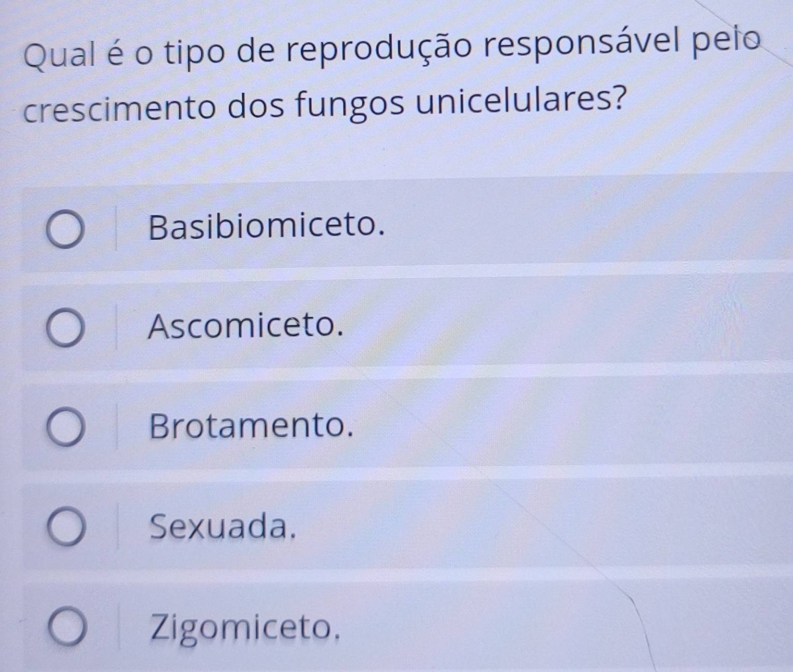Image resolution: width=793 pixels, height=672 pixels.
Task: Click empty area of Sexuada option row
Action: pyautogui.click(x=569, y=523)
